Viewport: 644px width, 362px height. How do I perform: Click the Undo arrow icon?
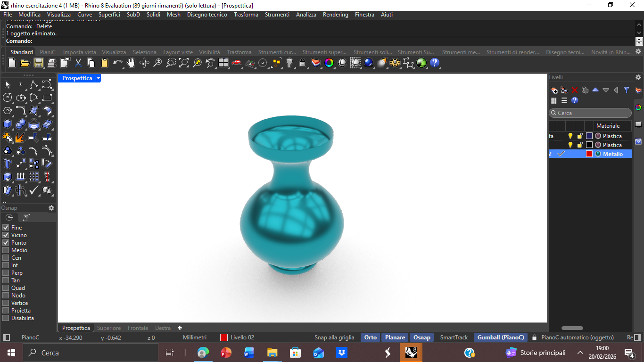[x=117, y=63]
